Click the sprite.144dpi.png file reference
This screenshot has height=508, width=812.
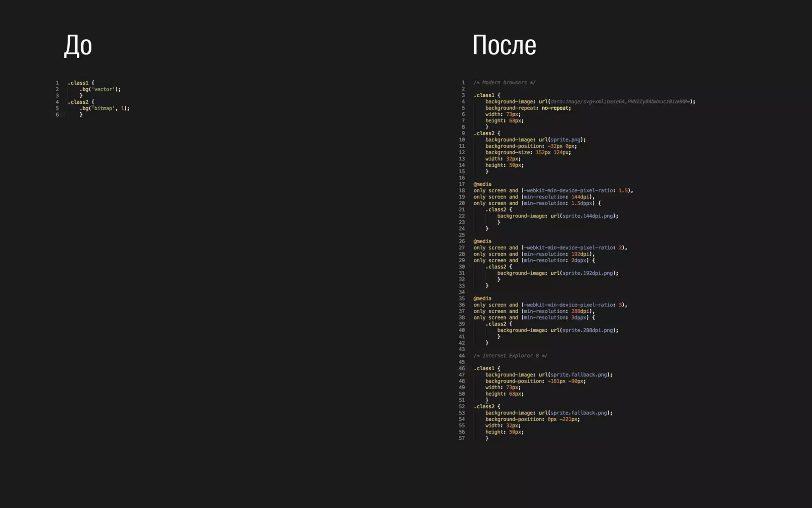coord(587,216)
